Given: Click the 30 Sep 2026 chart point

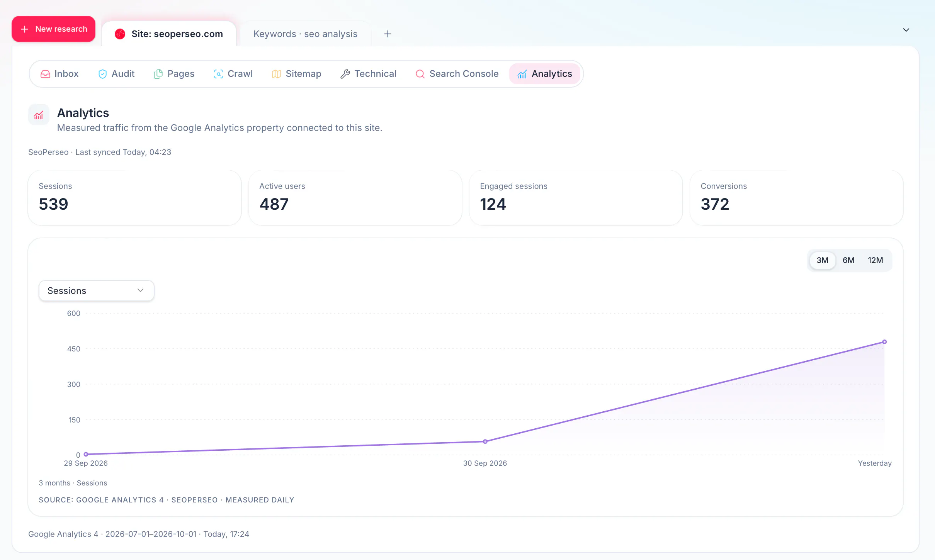Looking at the screenshot, I should [x=485, y=441].
